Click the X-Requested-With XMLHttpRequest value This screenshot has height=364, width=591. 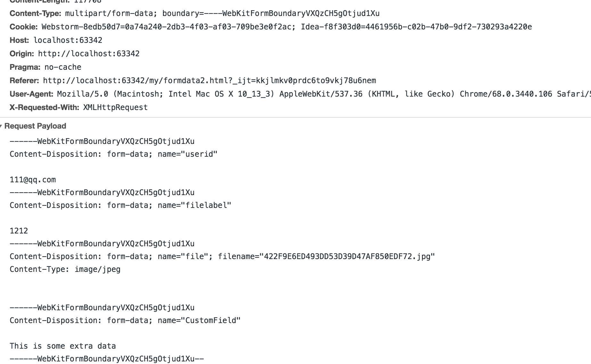pos(115,107)
